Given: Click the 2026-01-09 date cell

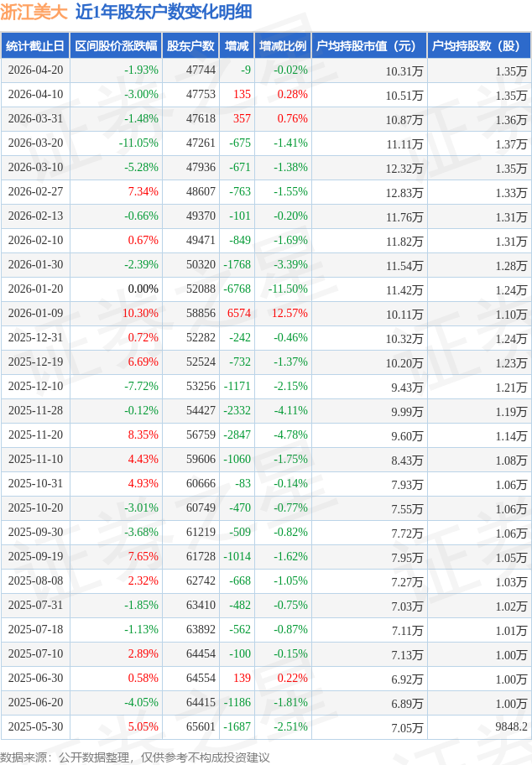Looking at the screenshot, I should 35,314.
